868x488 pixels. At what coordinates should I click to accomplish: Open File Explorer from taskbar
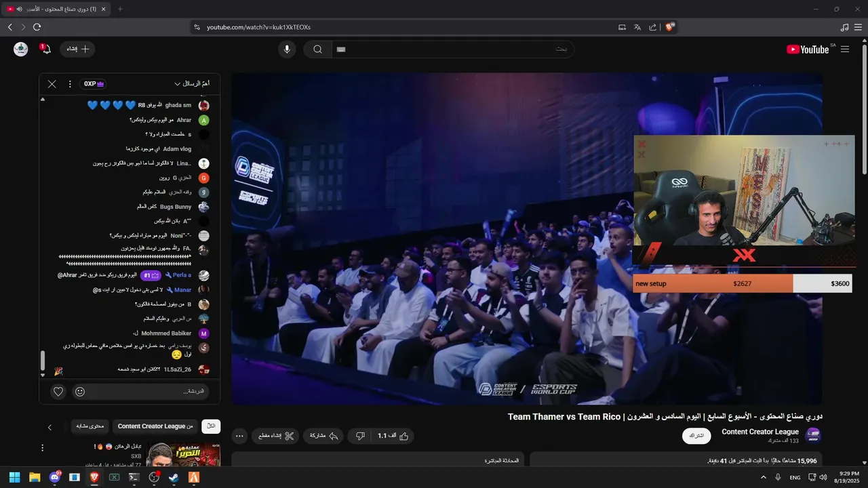click(35, 477)
